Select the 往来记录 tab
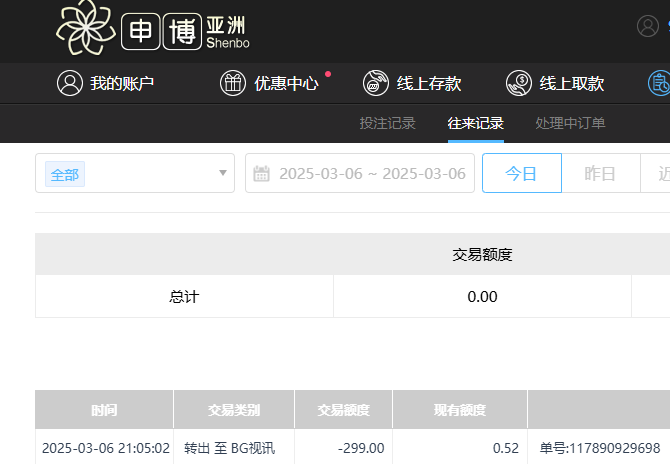Image resolution: width=670 pixels, height=464 pixels. click(x=476, y=123)
